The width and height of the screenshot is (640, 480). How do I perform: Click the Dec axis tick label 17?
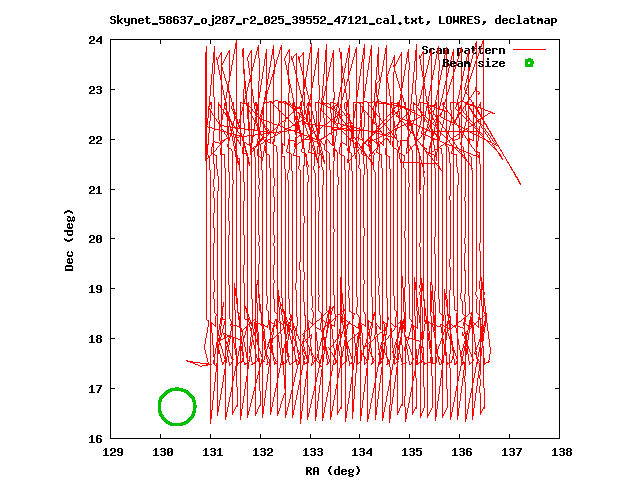click(96, 389)
